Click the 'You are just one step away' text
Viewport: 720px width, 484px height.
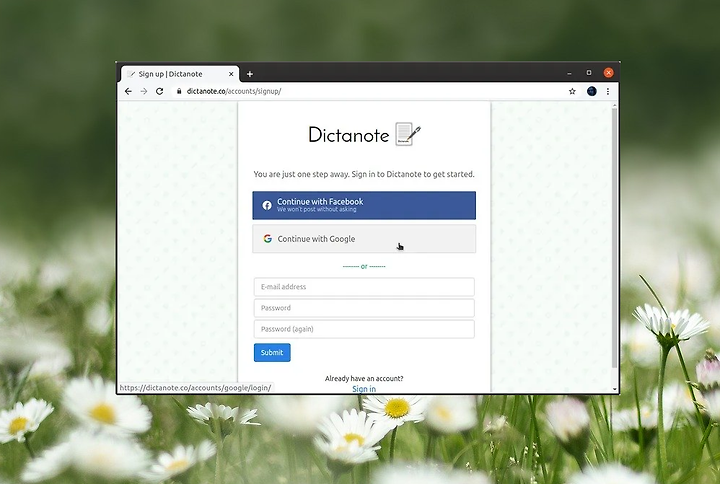coord(364,174)
